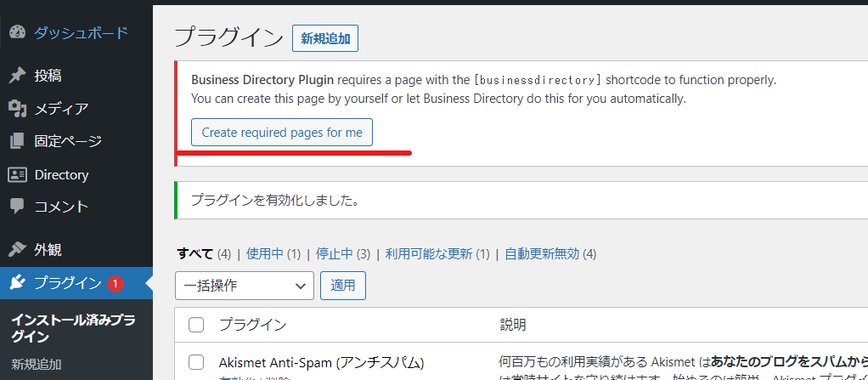Click the pushpin icon for Posts

pos(17,76)
